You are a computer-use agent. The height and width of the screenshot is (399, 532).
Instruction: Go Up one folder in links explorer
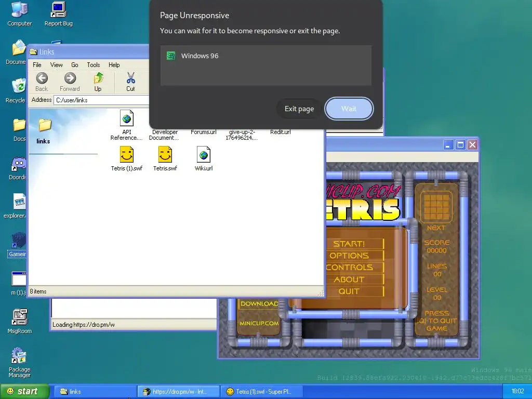pos(98,82)
